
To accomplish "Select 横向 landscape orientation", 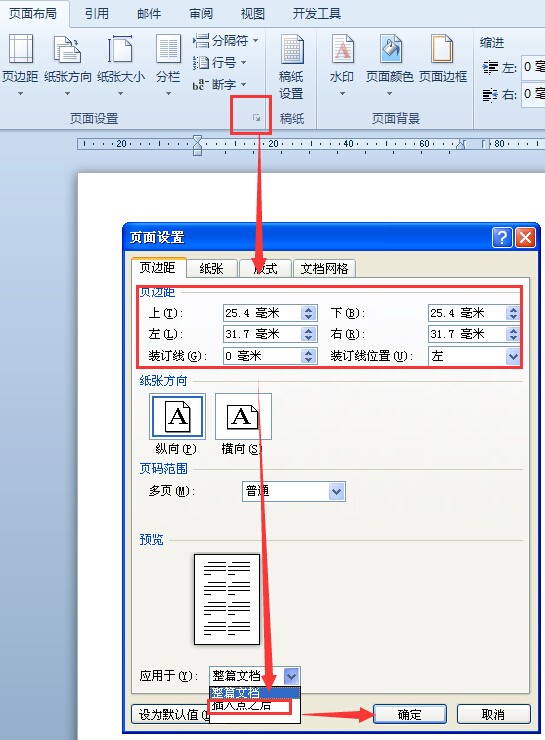I will [x=243, y=416].
